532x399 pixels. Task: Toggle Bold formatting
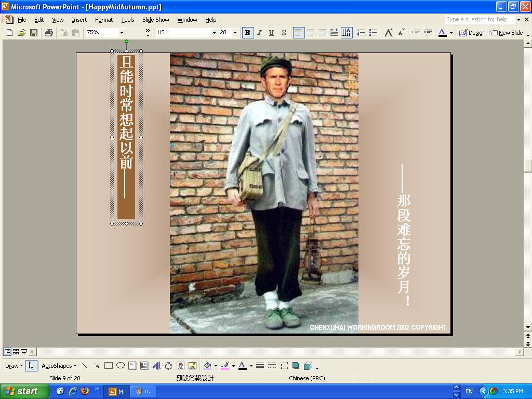pyautogui.click(x=247, y=33)
